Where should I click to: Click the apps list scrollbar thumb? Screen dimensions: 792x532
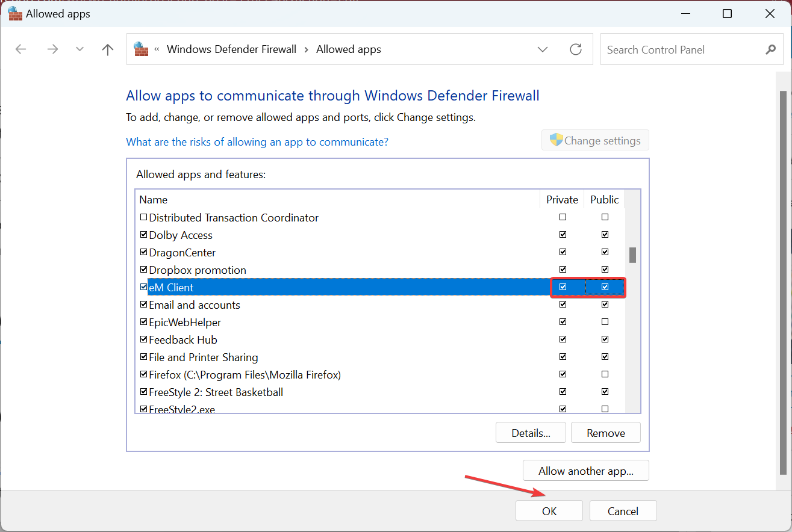pyautogui.click(x=632, y=255)
